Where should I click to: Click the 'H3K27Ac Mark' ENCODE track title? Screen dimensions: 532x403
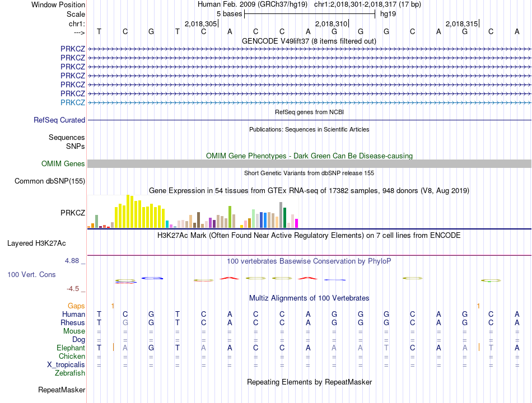click(309, 236)
